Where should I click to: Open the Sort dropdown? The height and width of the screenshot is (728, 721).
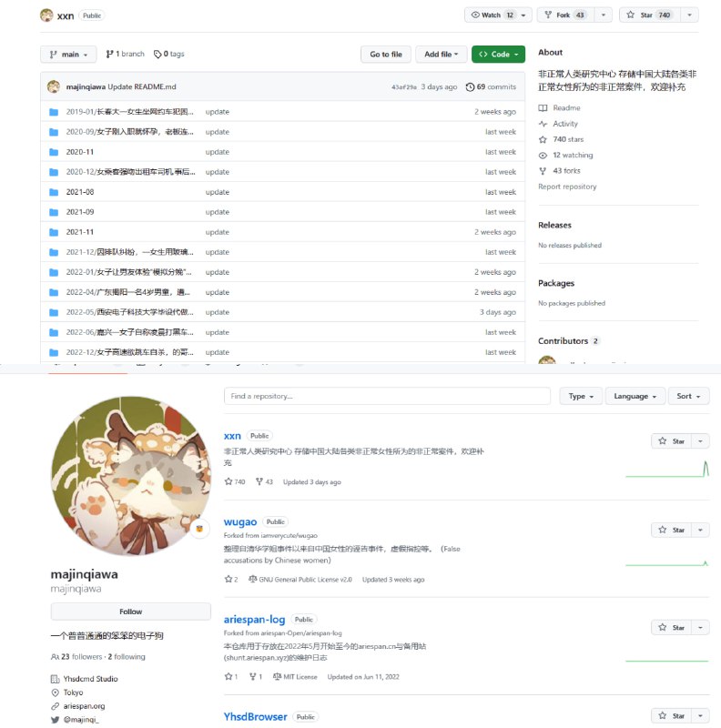click(688, 396)
